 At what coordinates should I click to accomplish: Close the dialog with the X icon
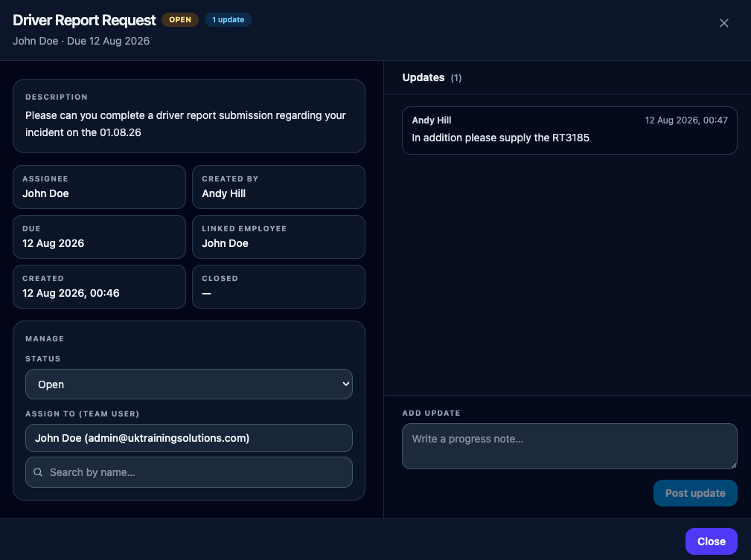tap(723, 23)
